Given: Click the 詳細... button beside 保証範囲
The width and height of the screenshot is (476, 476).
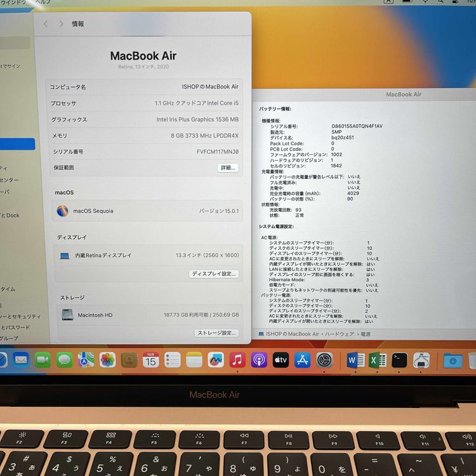Looking at the screenshot, I should coord(228,168).
